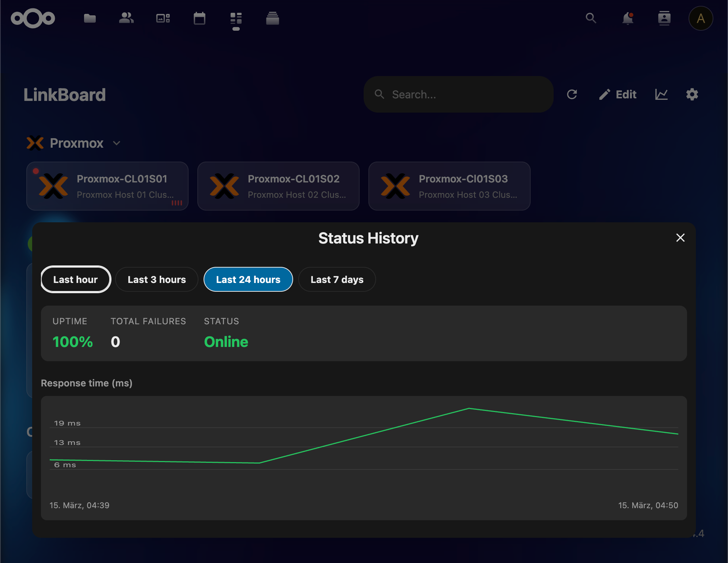Open the Deck app from the top bar
The width and height of the screenshot is (728, 563).
pyautogui.click(x=236, y=18)
